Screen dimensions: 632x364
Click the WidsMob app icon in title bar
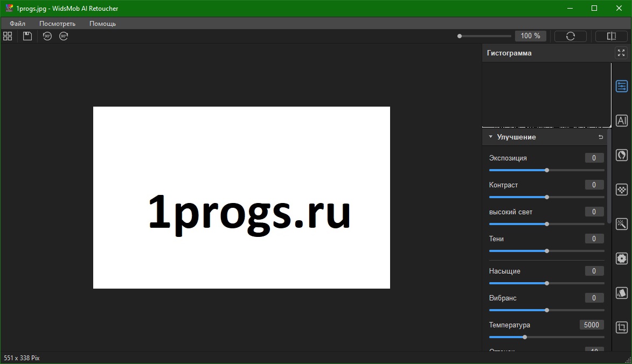(x=9, y=8)
